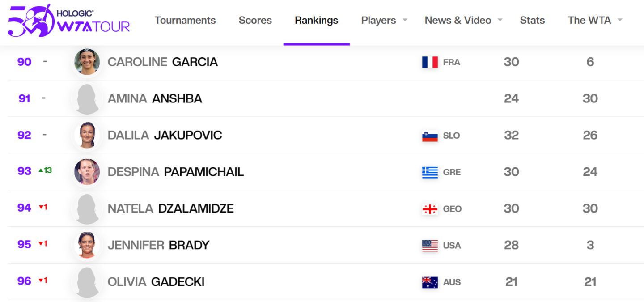
Task: Click Dalila Jakupovic's profile photo
Action: 87,135
